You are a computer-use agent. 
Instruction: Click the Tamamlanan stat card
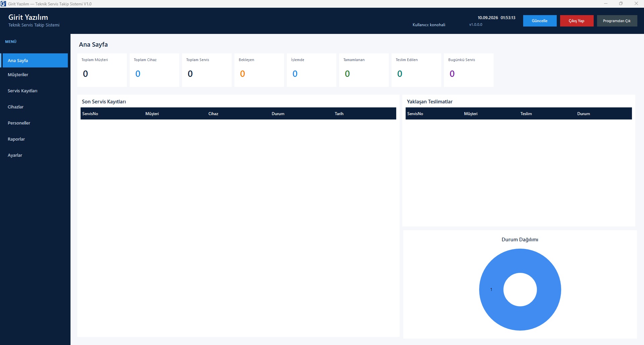(x=364, y=70)
